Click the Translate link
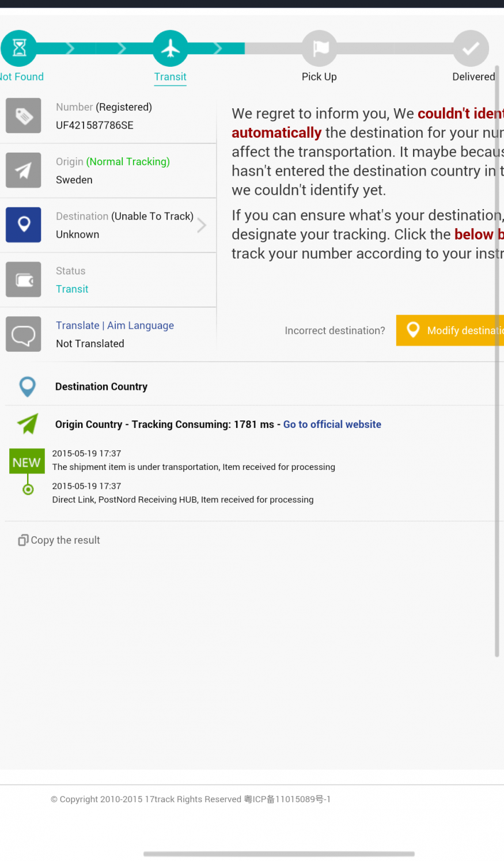This screenshot has height=861, width=504. click(77, 325)
